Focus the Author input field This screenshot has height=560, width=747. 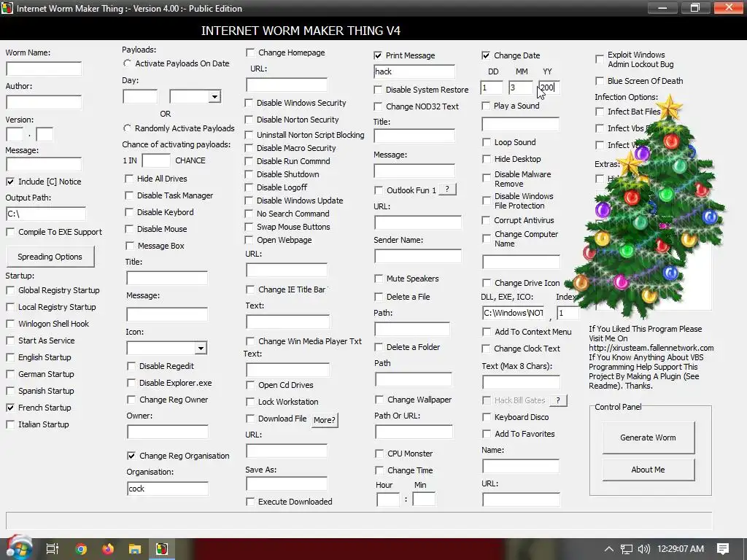point(44,102)
